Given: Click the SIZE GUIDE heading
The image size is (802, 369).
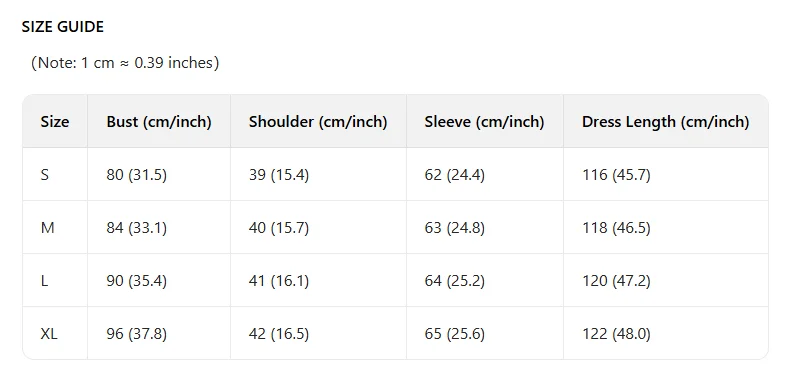Looking at the screenshot, I should (62, 27).
